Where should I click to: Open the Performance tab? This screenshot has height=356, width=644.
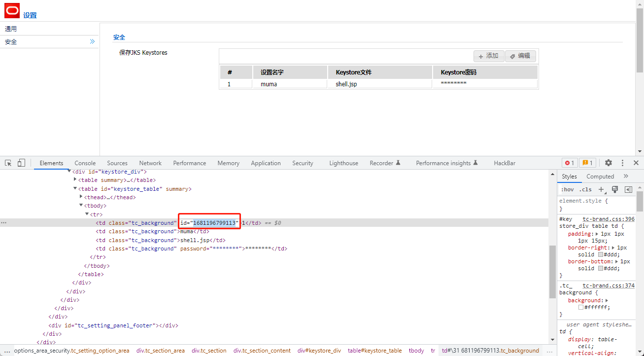click(x=190, y=163)
